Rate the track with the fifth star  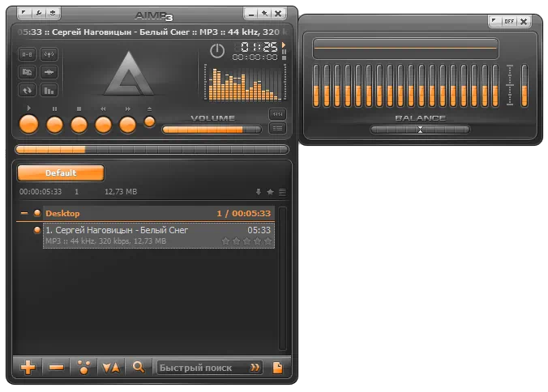coord(268,241)
